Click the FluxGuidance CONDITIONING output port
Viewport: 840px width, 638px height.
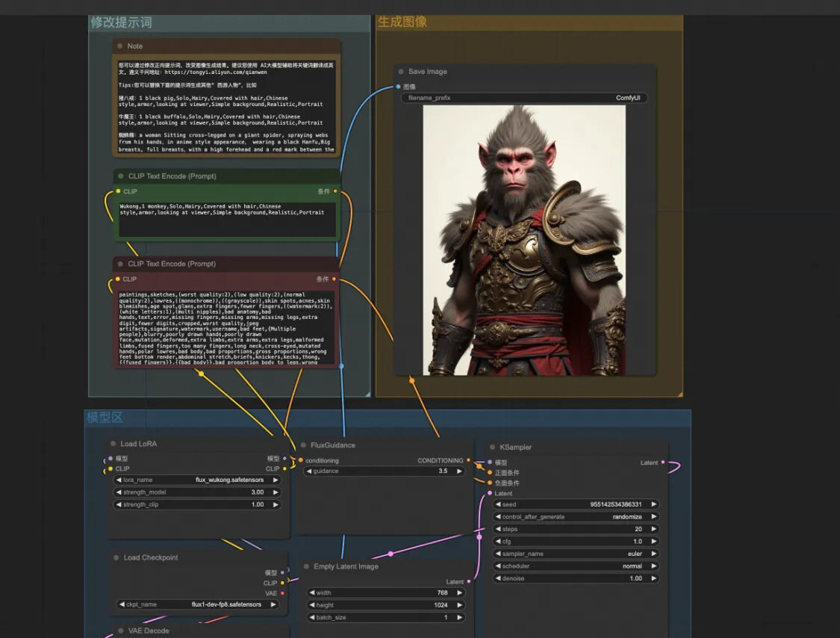pos(469,460)
